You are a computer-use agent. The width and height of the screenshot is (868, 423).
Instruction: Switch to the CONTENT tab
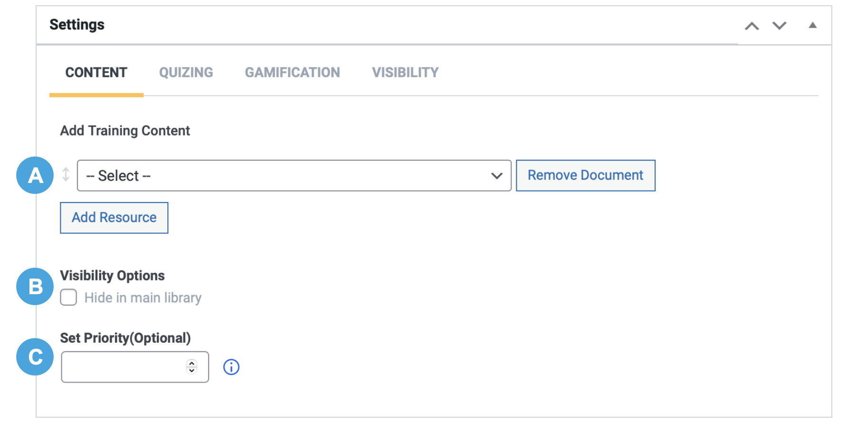tap(96, 72)
